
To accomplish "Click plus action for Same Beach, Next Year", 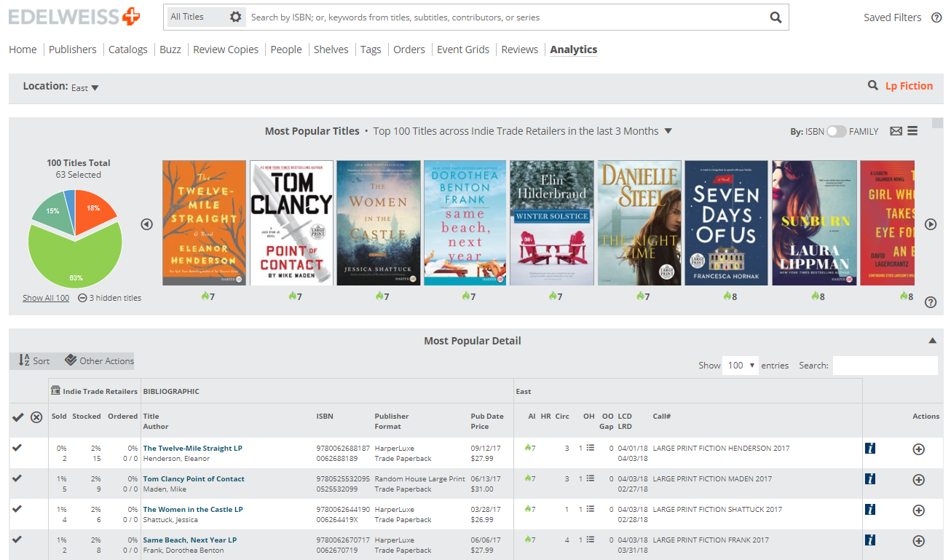I will [x=918, y=541].
